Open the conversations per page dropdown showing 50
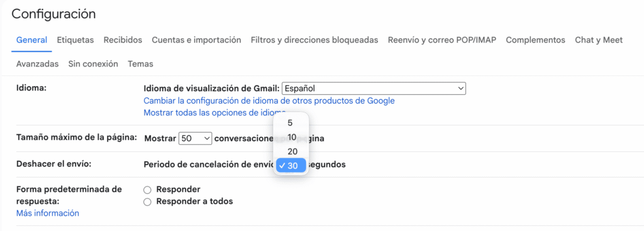The image size is (644, 231). click(195, 139)
